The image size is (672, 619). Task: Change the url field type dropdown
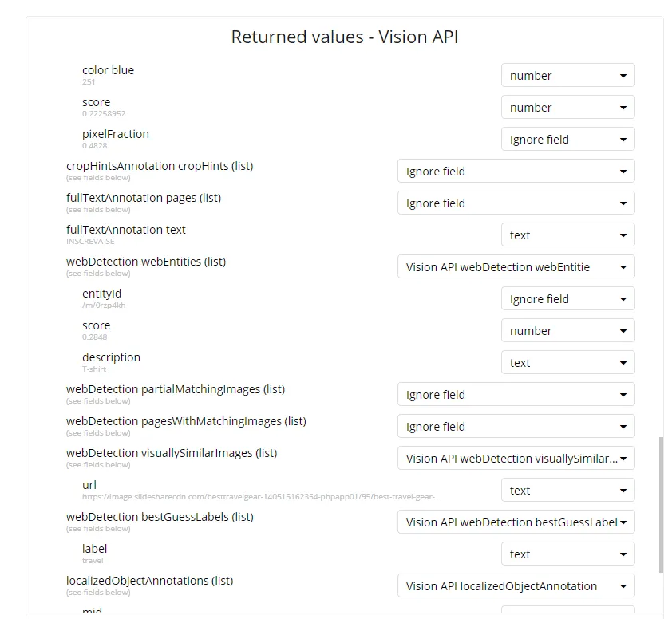(567, 491)
